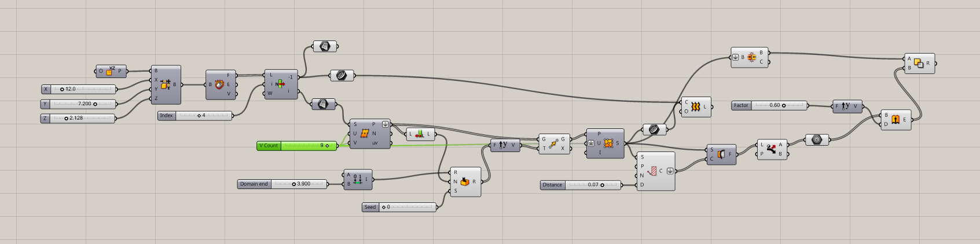Viewport: 980px width, 244px height.
Task: Select the XZ Plane component
Action: [x=111, y=71]
